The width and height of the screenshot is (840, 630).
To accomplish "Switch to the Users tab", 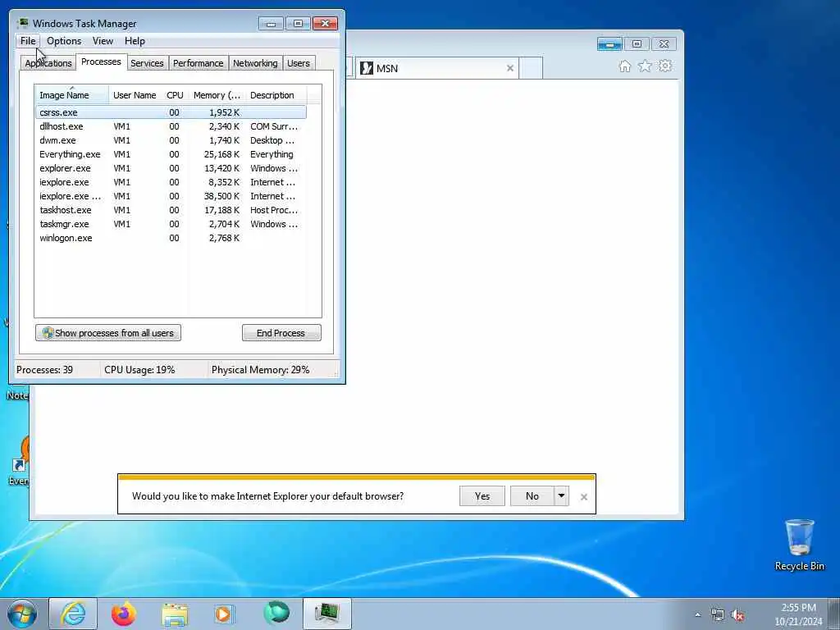I will (x=299, y=63).
